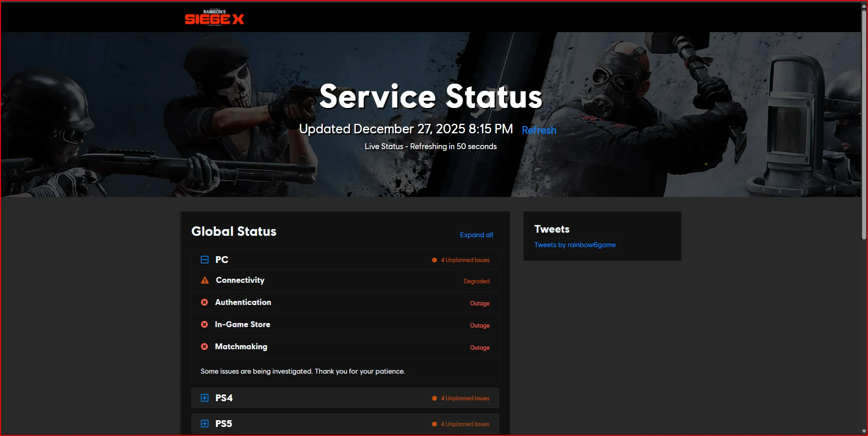Click the Outage status for In-Game Store
Image resolution: width=868 pixels, height=436 pixels.
[480, 325]
